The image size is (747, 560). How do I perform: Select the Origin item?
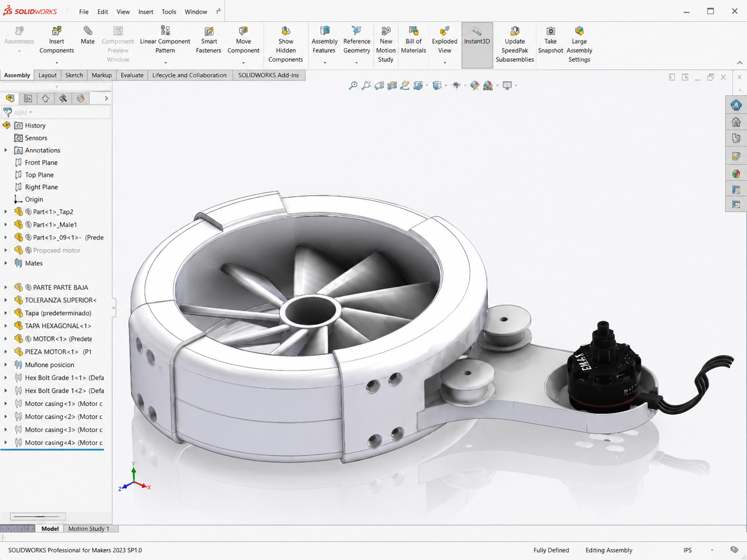point(34,200)
